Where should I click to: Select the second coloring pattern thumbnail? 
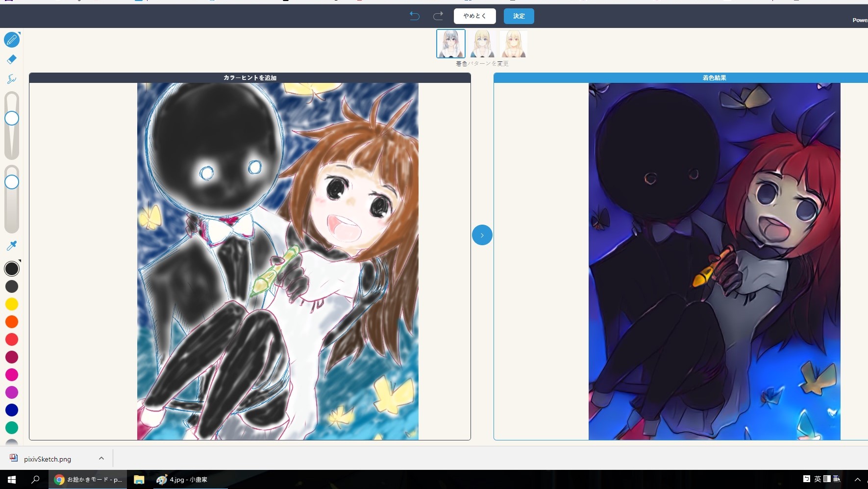click(482, 43)
